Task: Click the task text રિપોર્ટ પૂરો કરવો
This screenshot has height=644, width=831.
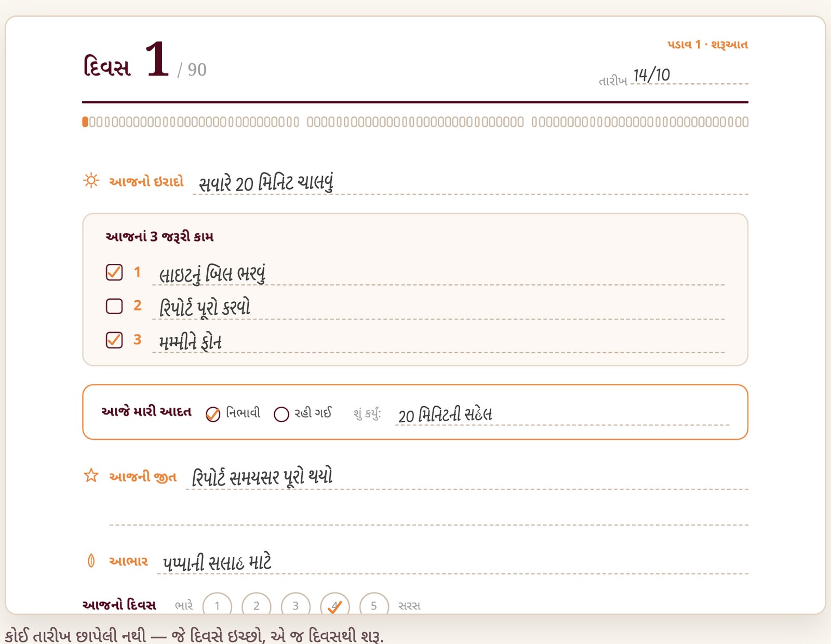Action: (205, 307)
